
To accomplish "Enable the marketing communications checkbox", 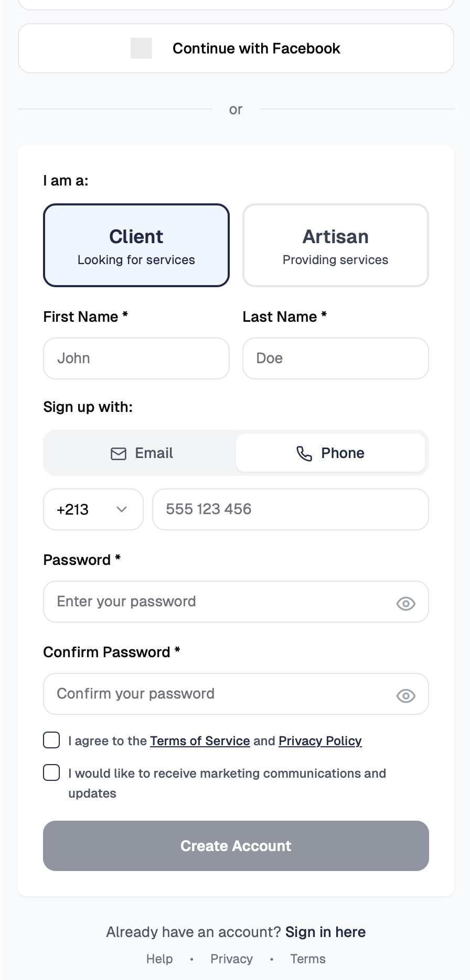I will [x=51, y=772].
